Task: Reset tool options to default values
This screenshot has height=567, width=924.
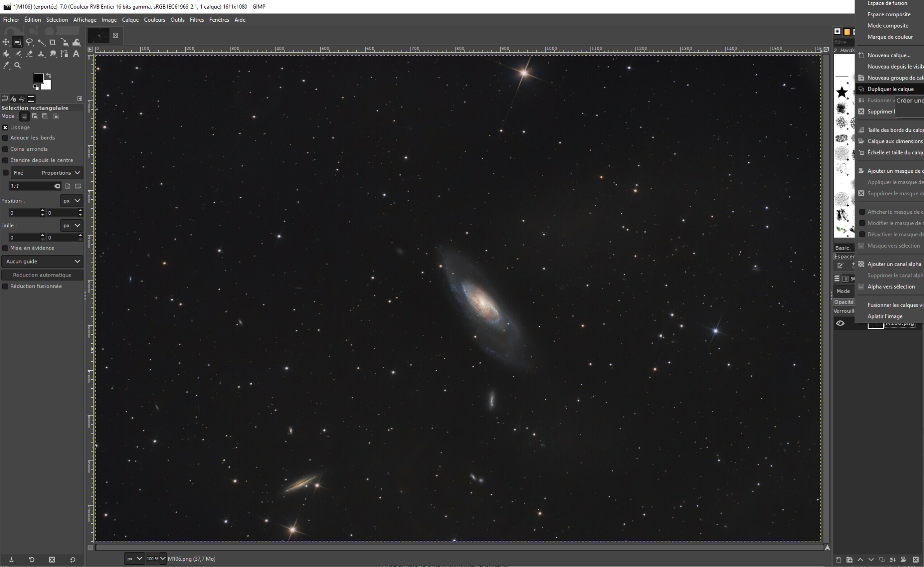Action: pos(73,560)
